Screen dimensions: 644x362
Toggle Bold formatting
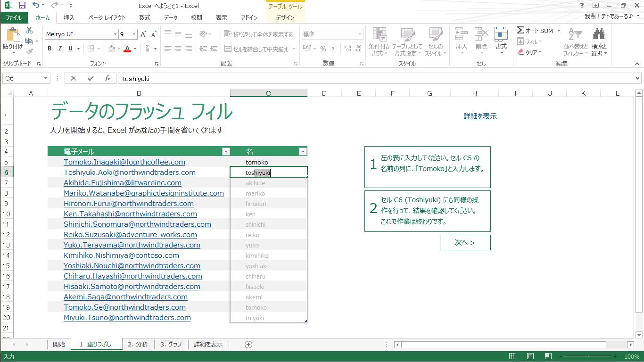tap(50, 49)
